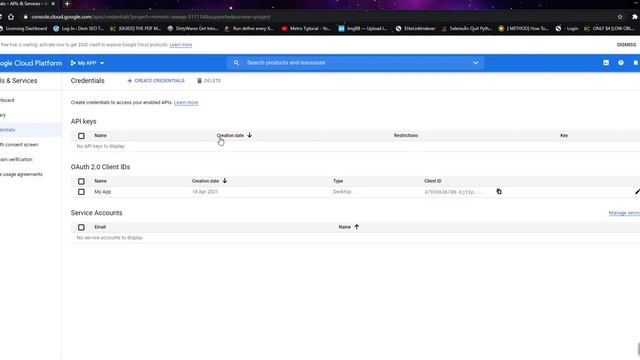This screenshot has height=360, width=640.
Task: Open the [METHOD] How To bookmark
Action: [x=523, y=29]
